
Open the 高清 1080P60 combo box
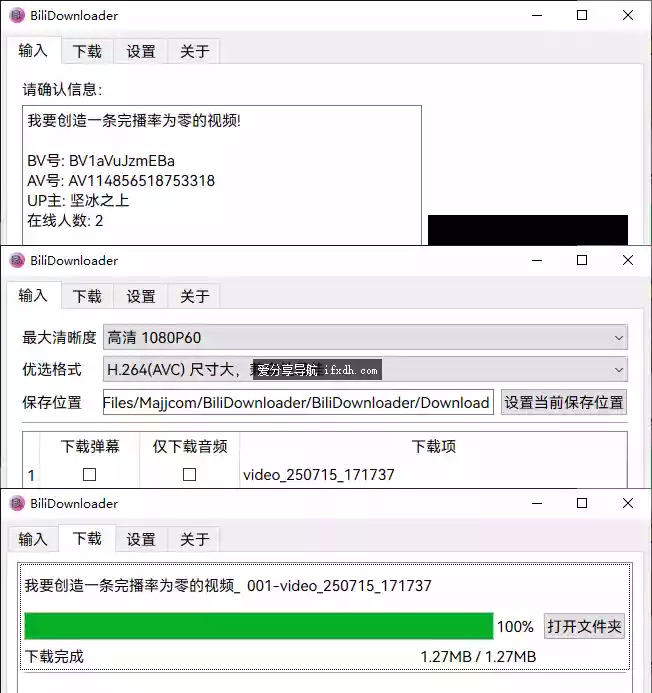click(365, 338)
